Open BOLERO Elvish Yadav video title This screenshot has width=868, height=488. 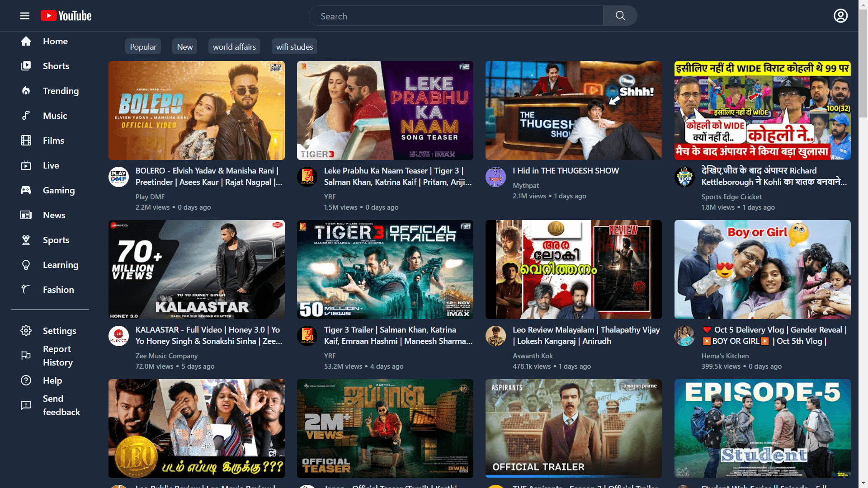[209, 176]
